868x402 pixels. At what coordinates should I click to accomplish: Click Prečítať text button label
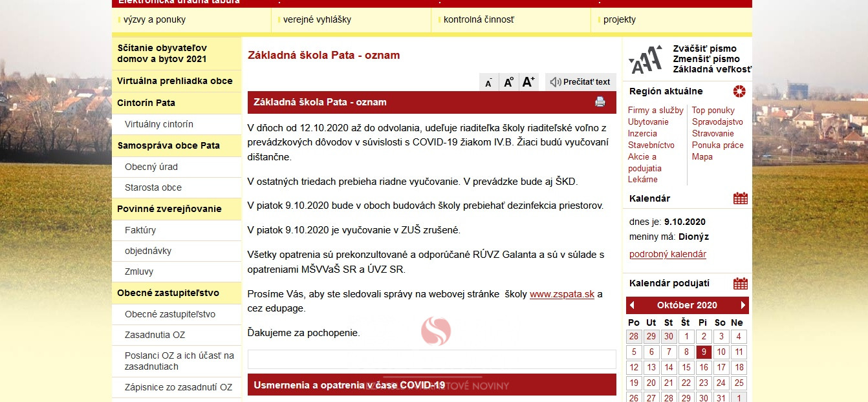587,82
